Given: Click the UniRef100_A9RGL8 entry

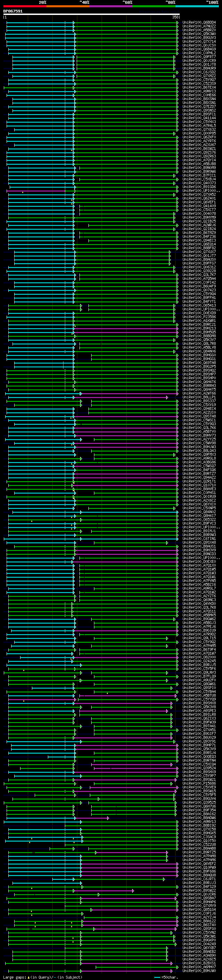Looking at the screenshot, I should [199, 459].
